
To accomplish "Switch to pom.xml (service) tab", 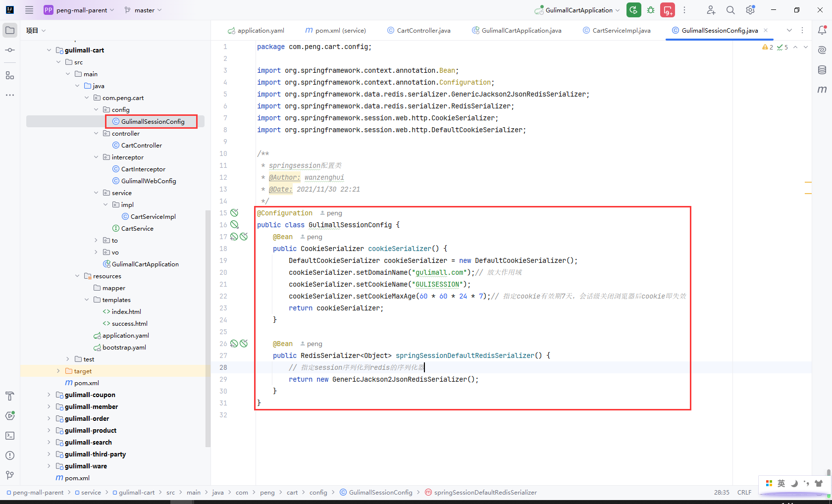I will point(336,30).
